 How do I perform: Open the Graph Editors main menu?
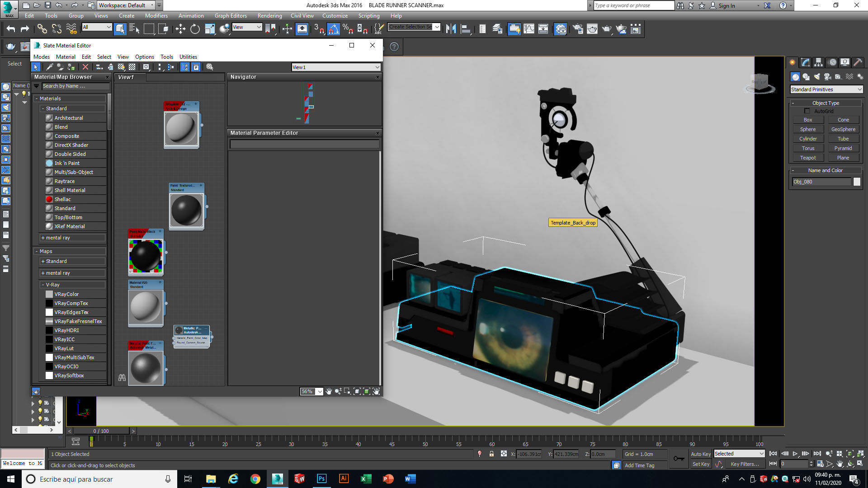[231, 16]
